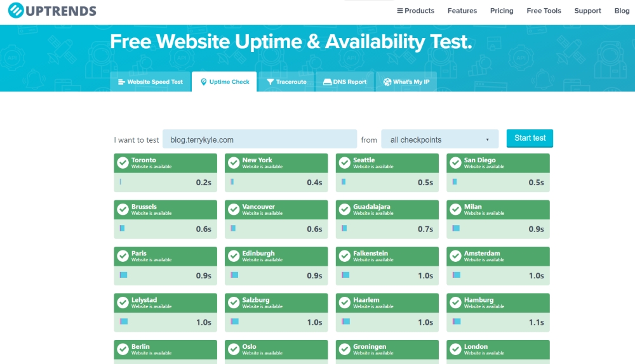
Task: Switch to the Website Speed Test tab
Action: coord(150,82)
